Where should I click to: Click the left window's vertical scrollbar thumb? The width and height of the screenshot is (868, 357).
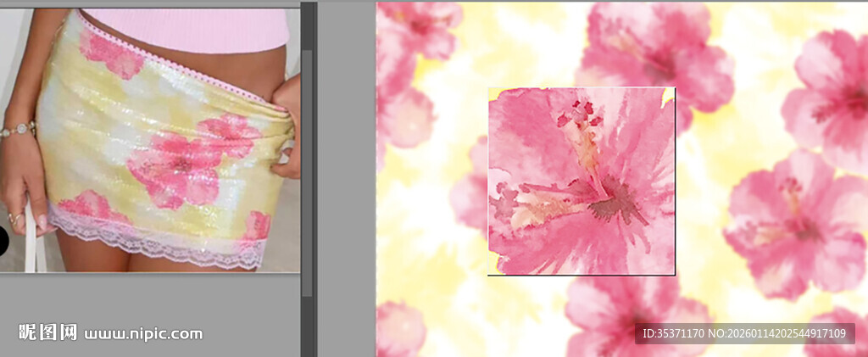click(307, 173)
